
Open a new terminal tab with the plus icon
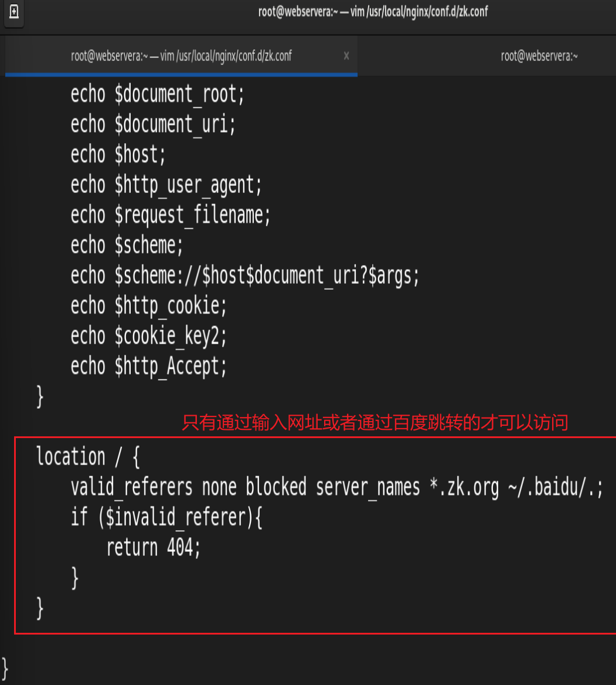point(14,12)
